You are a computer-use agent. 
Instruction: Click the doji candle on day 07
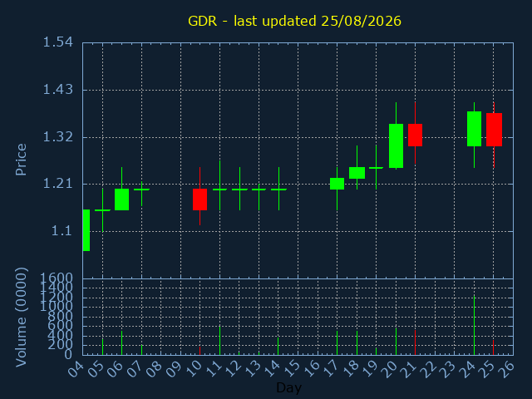[x=142, y=190]
